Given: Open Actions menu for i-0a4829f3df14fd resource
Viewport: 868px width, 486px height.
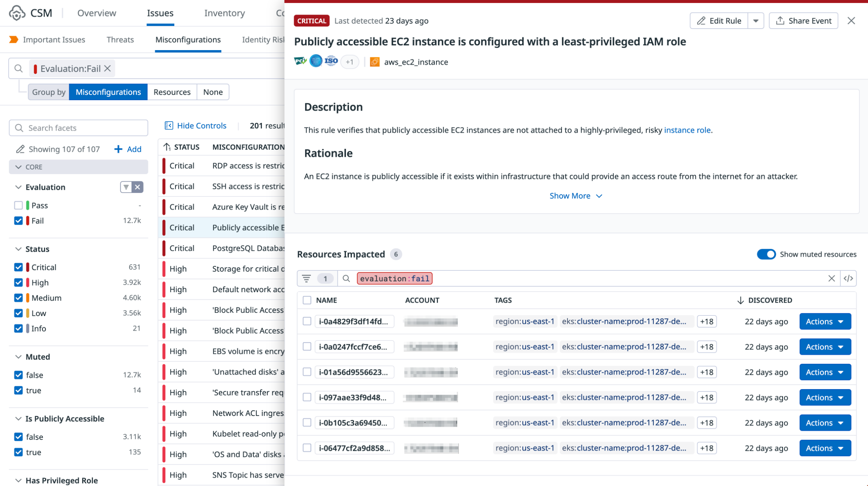Looking at the screenshot, I should click(825, 321).
